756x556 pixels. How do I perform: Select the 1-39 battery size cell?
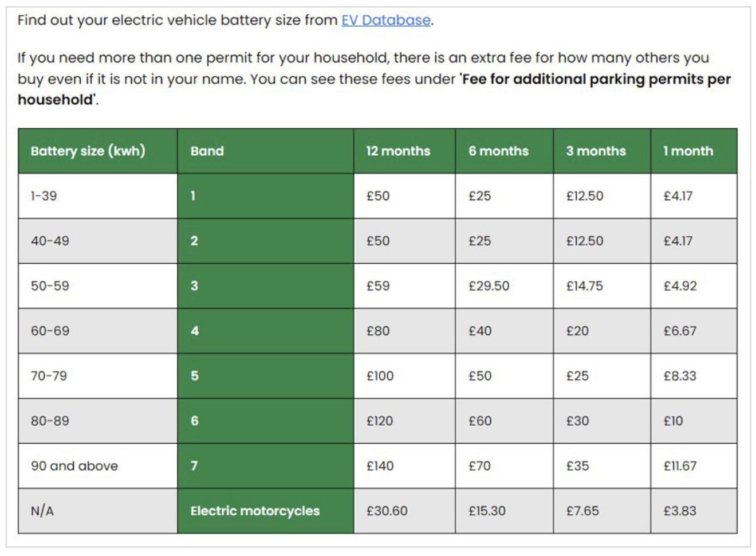click(x=44, y=196)
